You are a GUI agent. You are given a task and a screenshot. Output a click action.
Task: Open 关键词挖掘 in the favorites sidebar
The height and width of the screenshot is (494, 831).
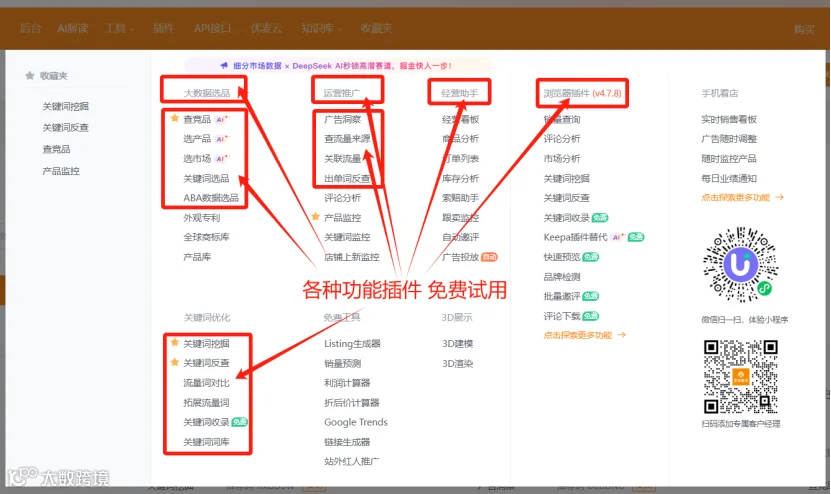pos(66,107)
